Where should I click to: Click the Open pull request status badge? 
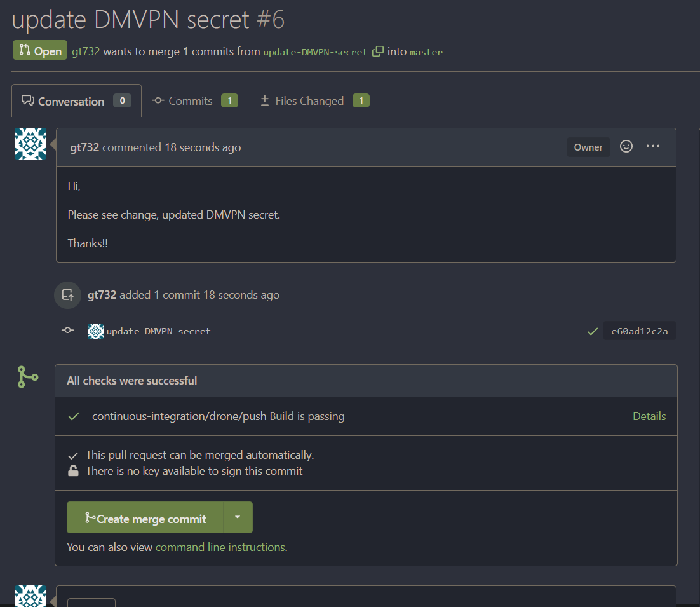click(x=40, y=50)
